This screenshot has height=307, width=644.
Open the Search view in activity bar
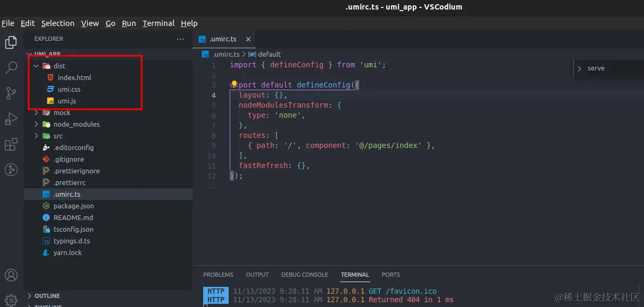[11, 67]
